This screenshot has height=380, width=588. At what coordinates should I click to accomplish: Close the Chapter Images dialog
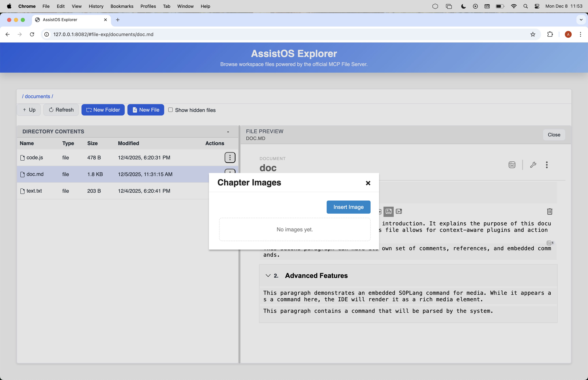point(368,183)
